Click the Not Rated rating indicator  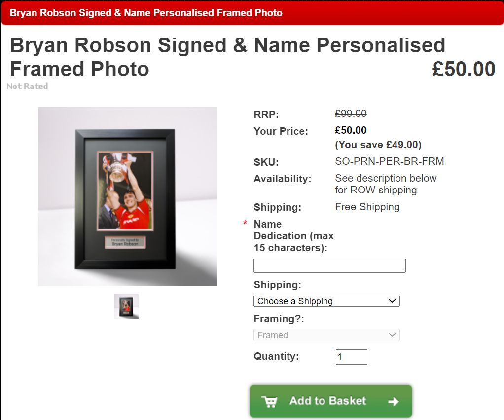(27, 86)
